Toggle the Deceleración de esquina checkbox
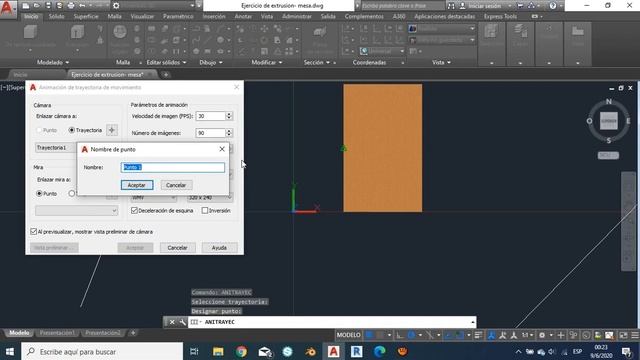640x360 pixels. [134, 211]
